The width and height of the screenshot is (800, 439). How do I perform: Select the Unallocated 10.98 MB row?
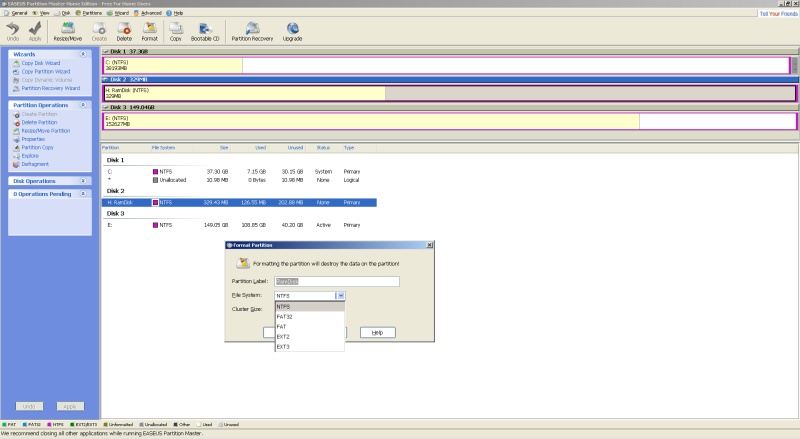(239, 180)
